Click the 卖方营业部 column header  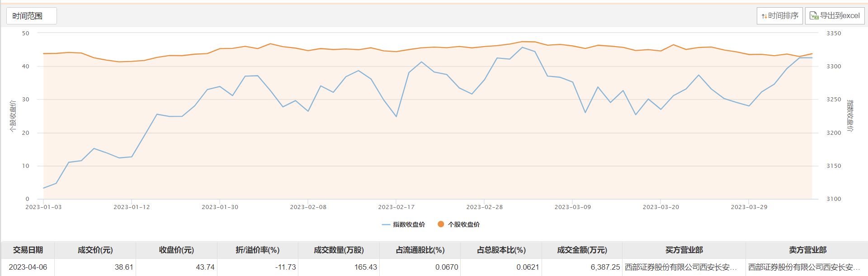coord(807,250)
